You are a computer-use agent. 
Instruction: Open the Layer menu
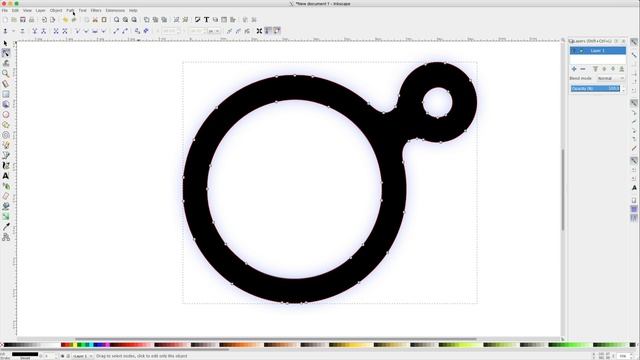point(40,11)
